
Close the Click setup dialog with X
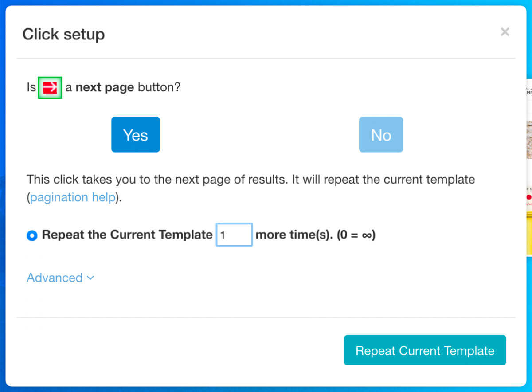[x=505, y=32]
